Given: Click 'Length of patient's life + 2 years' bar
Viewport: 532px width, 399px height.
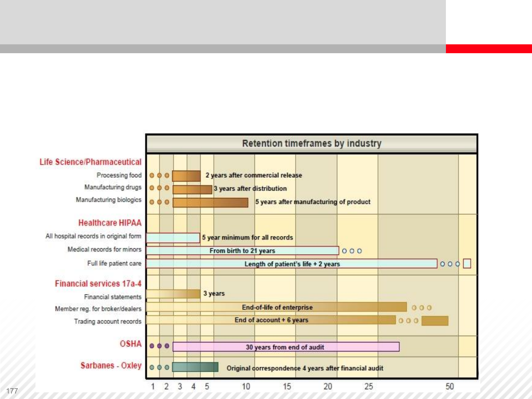Looking at the screenshot, I should (x=292, y=264).
